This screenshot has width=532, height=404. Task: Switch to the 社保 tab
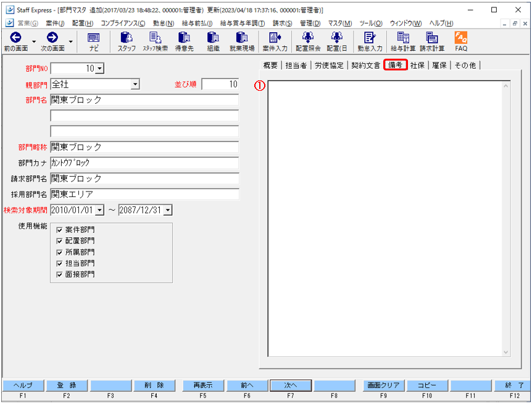[x=417, y=65]
